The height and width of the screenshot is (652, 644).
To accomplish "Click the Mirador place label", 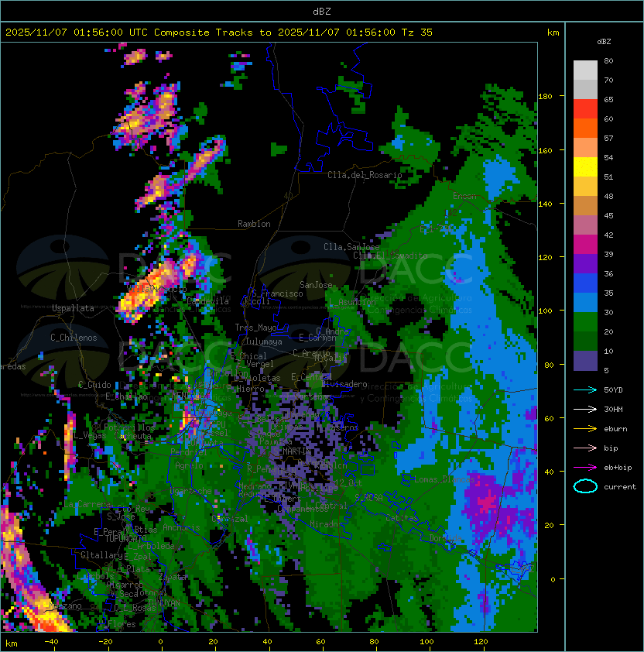I will point(324,524).
